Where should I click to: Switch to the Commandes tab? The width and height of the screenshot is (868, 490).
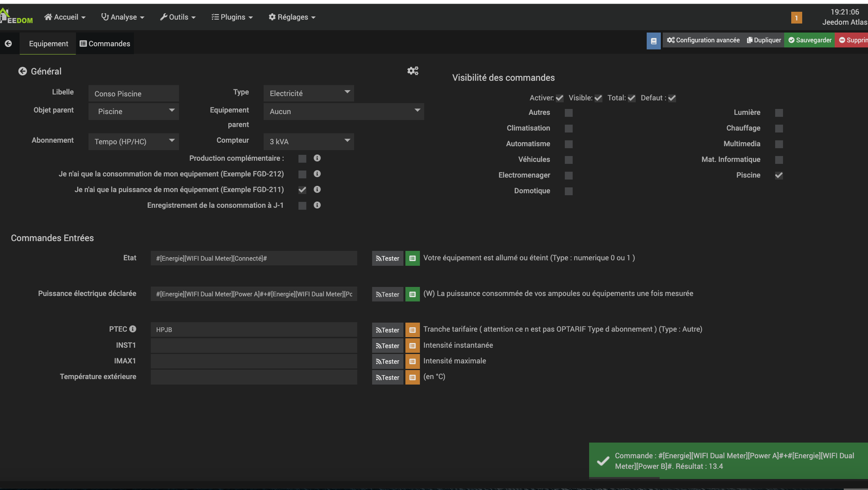coord(105,44)
